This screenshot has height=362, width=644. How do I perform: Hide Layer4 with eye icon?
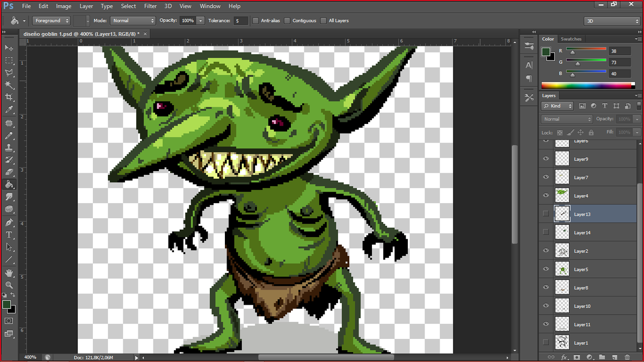click(546, 195)
